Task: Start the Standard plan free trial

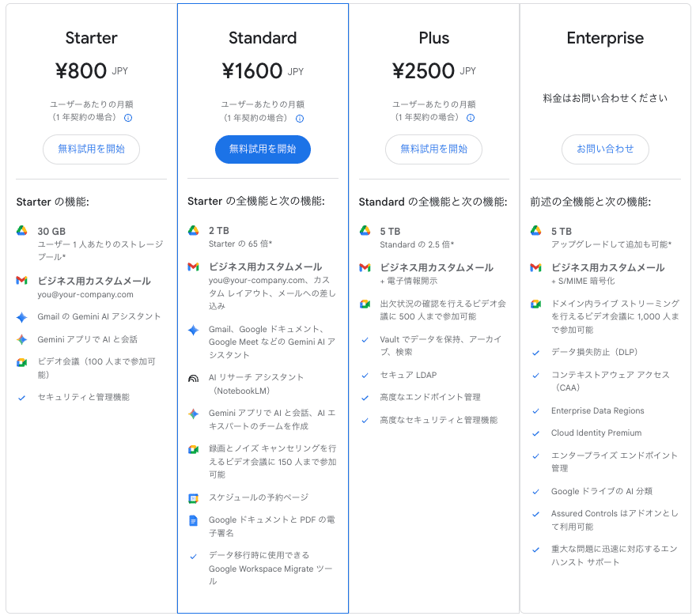Action: [x=263, y=149]
